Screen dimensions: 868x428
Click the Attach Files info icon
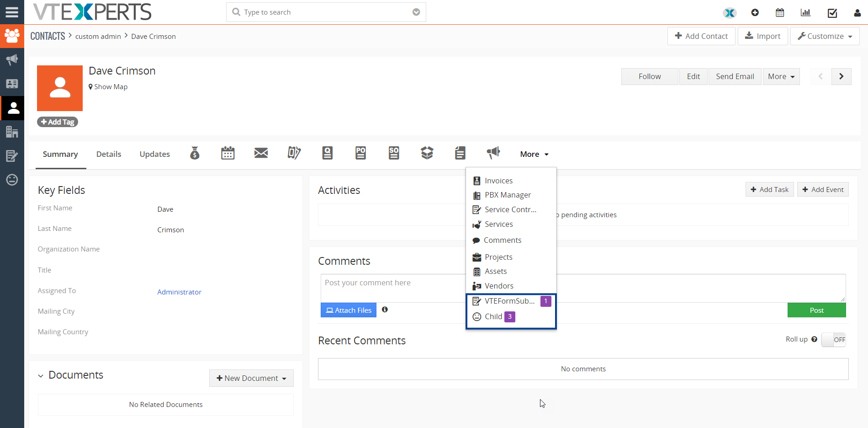(x=385, y=310)
